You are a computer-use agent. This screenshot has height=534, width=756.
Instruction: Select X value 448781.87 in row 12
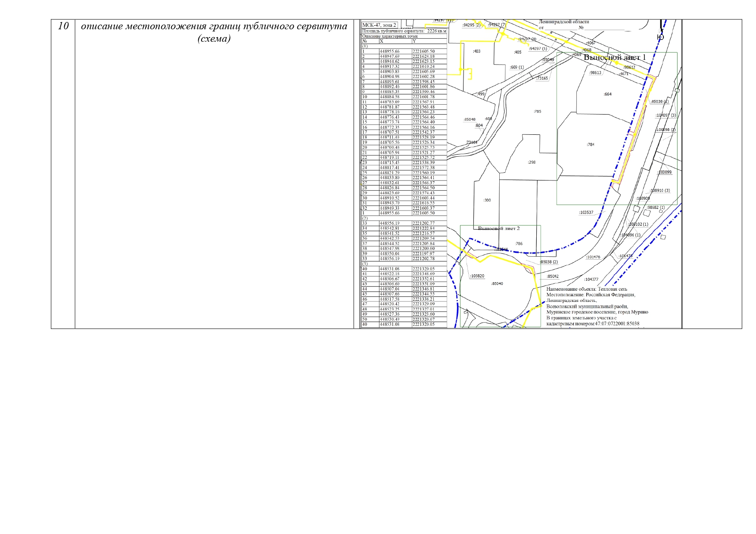pyautogui.click(x=389, y=107)
